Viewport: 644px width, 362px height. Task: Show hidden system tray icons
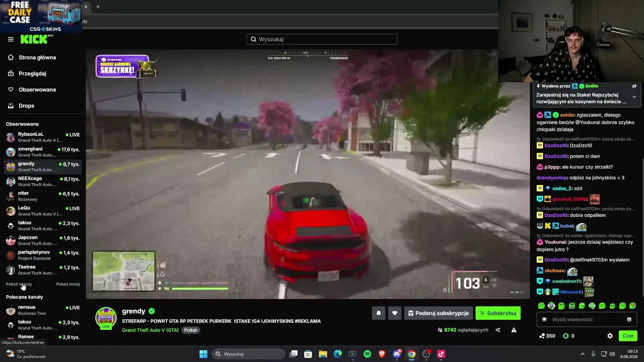[582, 354]
